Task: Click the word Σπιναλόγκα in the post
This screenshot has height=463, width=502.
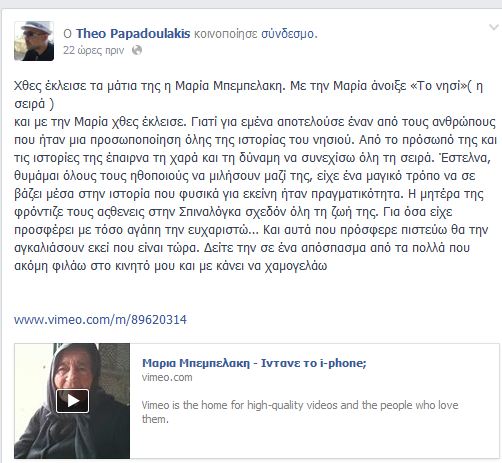Action: 210,212
